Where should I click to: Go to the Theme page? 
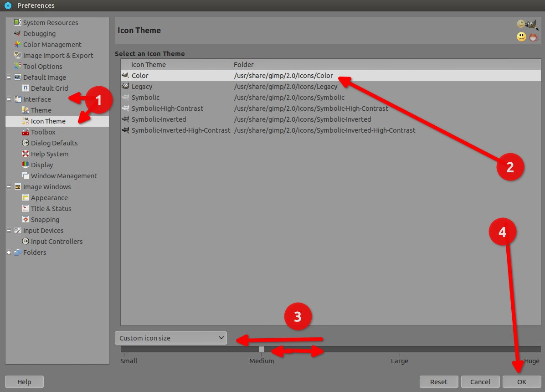[41, 110]
